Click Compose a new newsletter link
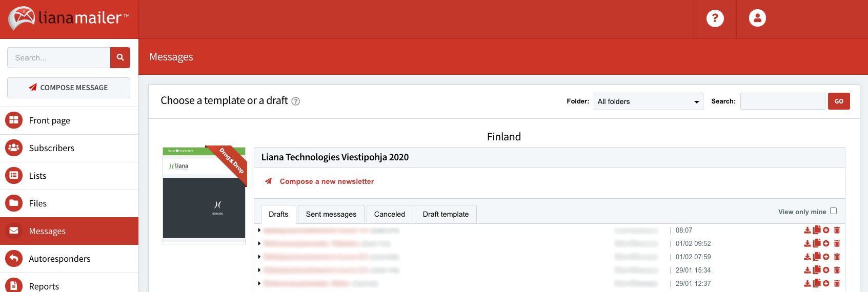Screen dimensions: 868x292 327,181
